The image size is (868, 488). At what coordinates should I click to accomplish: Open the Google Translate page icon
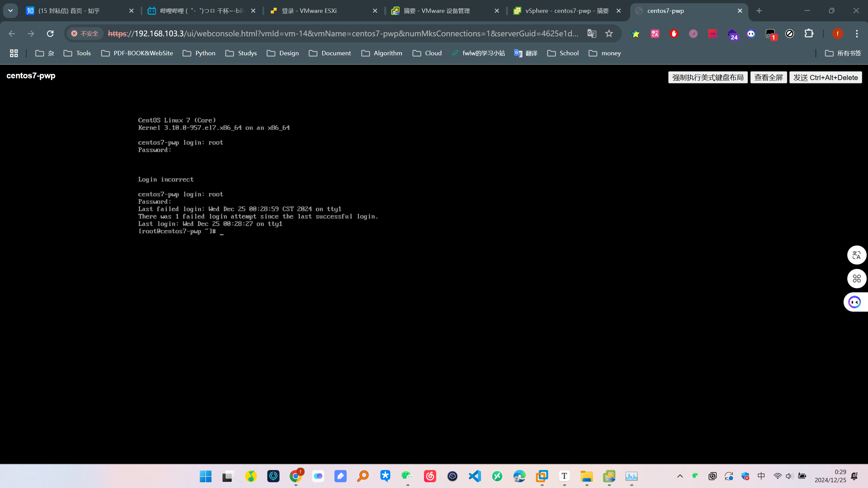click(592, 34)
